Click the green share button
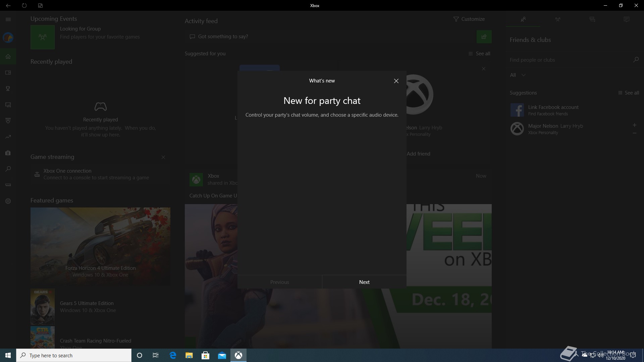644x362 pixels. pos(484,37)
